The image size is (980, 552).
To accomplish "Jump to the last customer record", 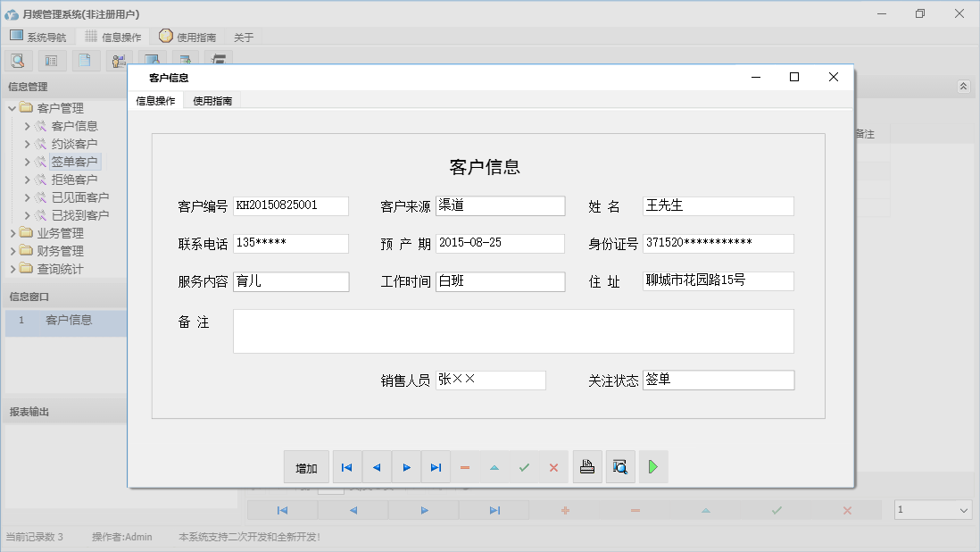I will pos(436,466).
